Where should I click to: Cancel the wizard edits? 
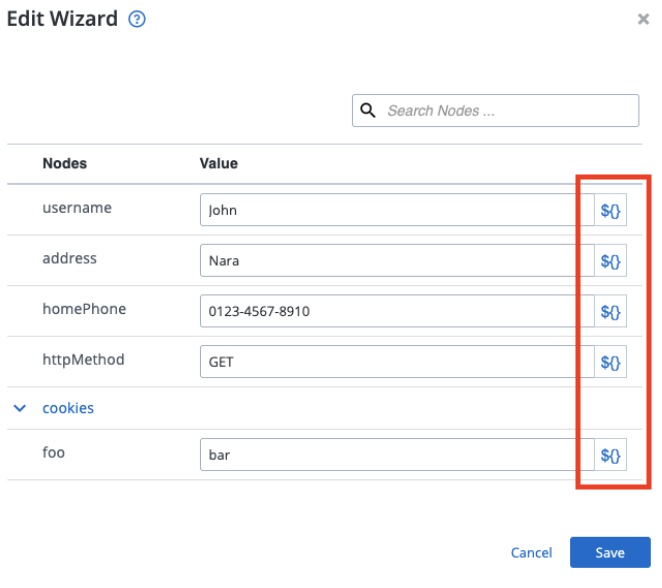click(x=531, y=553)
